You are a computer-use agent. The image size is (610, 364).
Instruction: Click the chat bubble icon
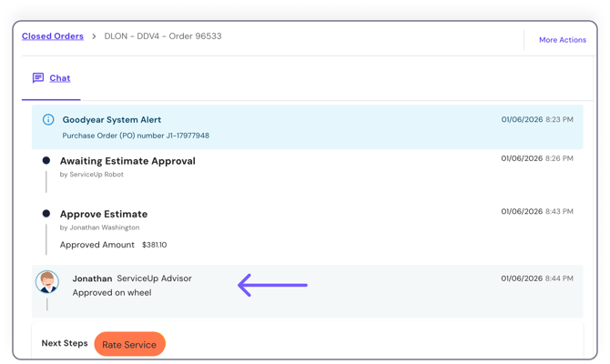(x=38, y=78)
